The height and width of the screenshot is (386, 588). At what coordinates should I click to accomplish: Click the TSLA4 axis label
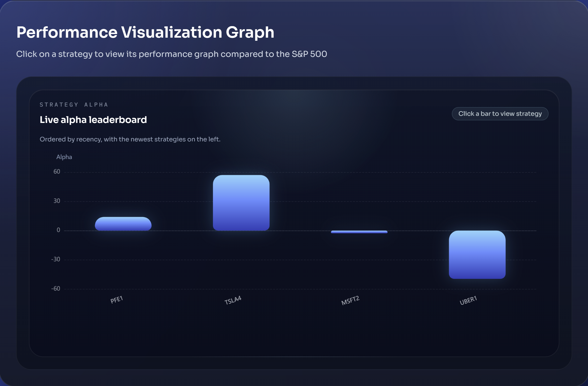tap(233, 300)
